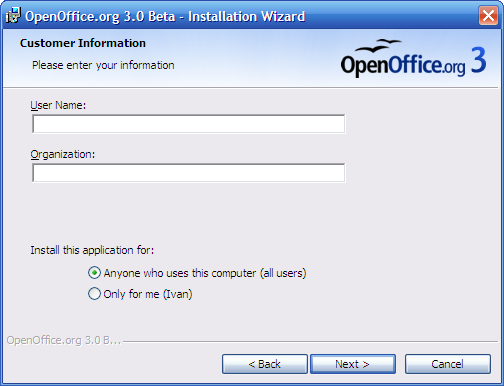This screenshot has height=386, width=504.
Task: Close the Installation Wizard window
Action: click(488, 15)
